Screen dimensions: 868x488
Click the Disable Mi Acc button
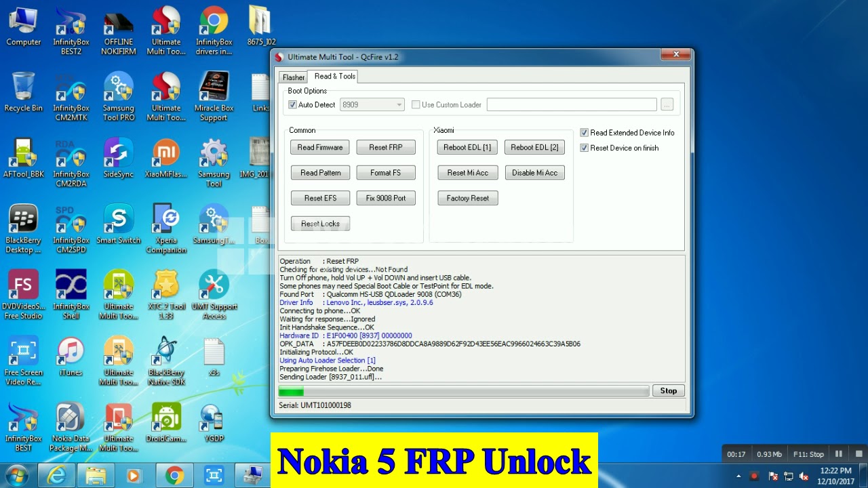pyautogui.click(x=535, y=173)
